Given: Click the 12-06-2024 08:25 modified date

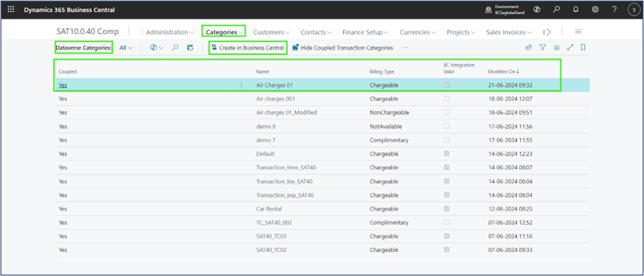Looking at the screenshot, I should tap(510, 209).
